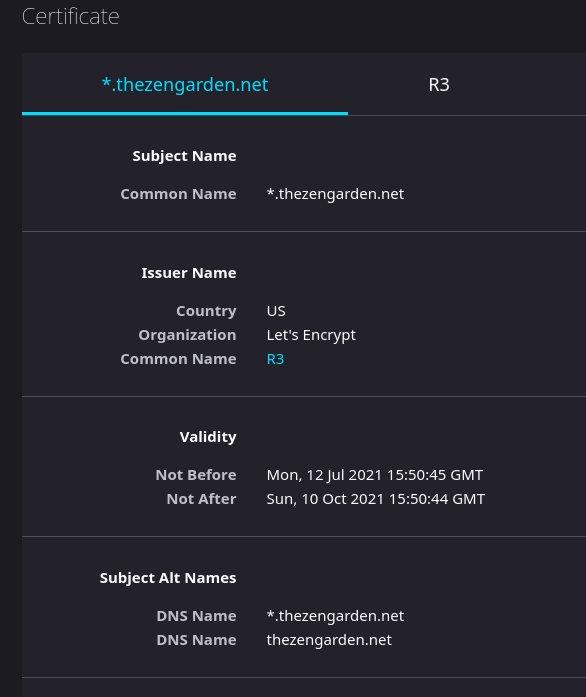Click the wildcard DNS Name value
Viewport: 586px width, 697px height.
[x=335, y=616]
